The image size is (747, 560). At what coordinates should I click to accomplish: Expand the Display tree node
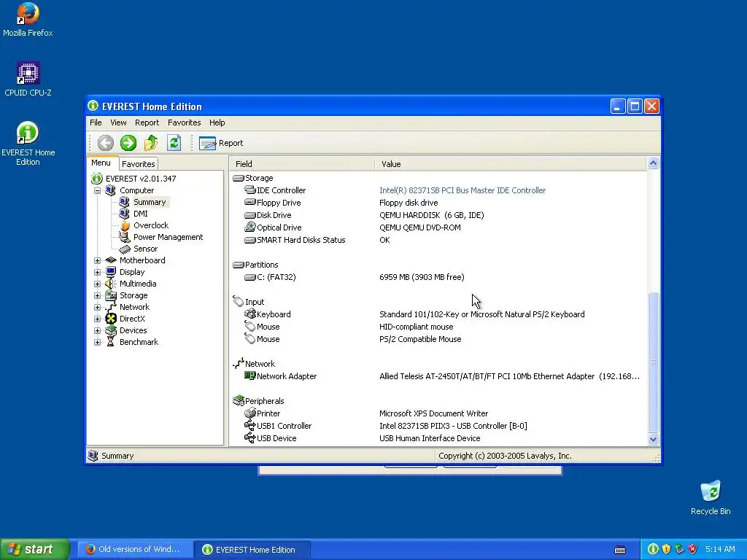click(97, 273)
